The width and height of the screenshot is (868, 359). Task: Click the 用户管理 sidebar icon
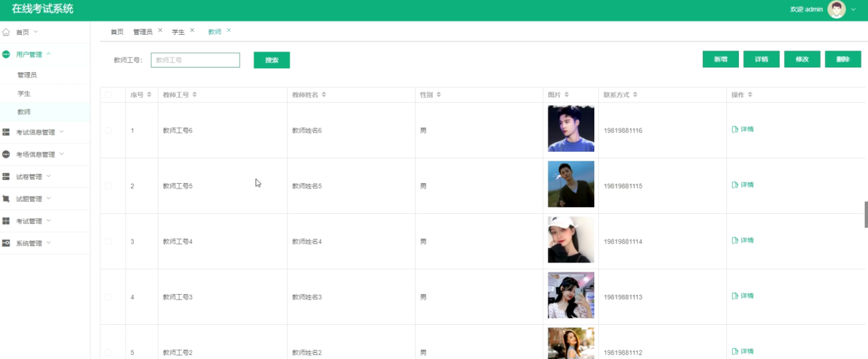coord(6,54)
